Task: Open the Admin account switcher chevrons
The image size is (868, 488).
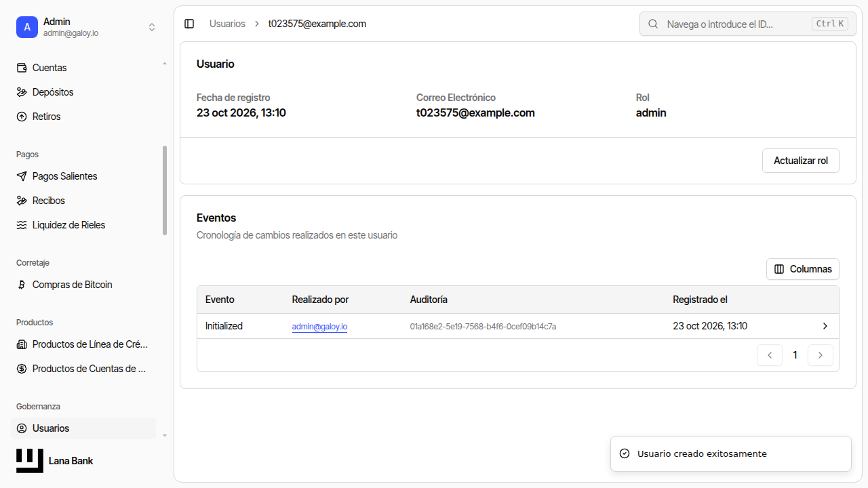Action: [x=152, y=27]
